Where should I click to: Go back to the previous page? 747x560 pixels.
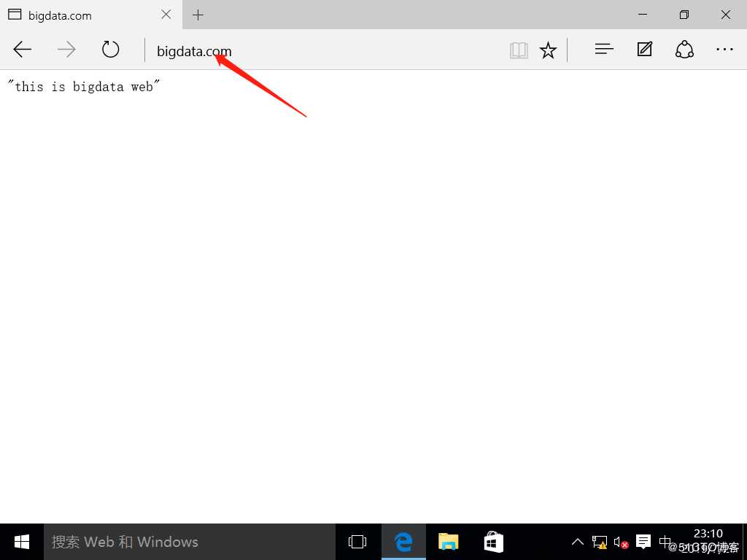22,49
